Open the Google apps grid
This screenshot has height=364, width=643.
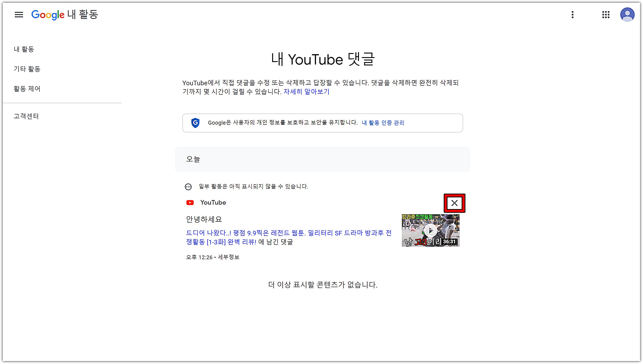[x=606, y=15]
